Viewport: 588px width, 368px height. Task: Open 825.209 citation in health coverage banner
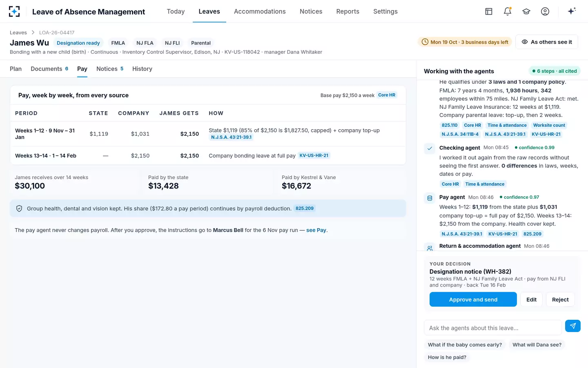click(x=305, y=209)
